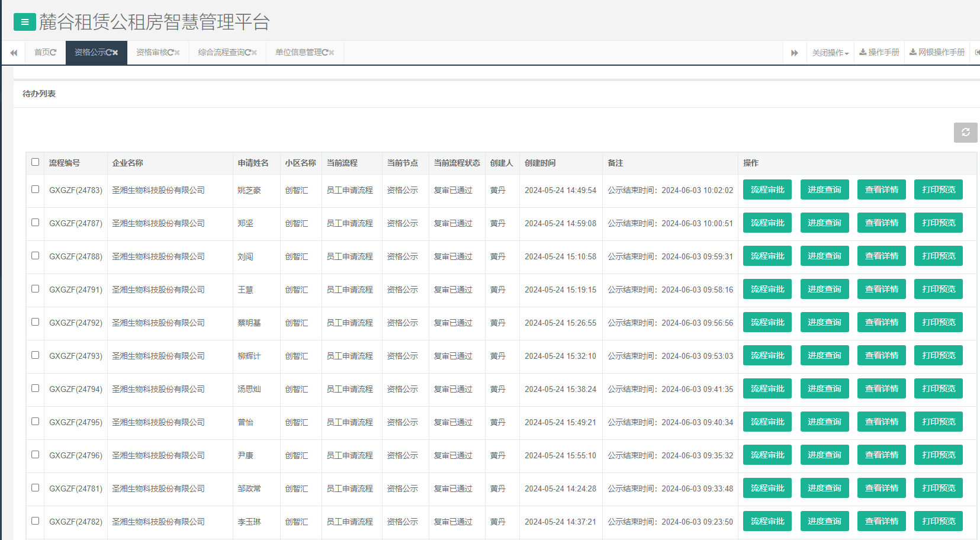Click the logout icon at top right
Screen dimensions: 980x540
pyautogui.click(x=976, y=52)
